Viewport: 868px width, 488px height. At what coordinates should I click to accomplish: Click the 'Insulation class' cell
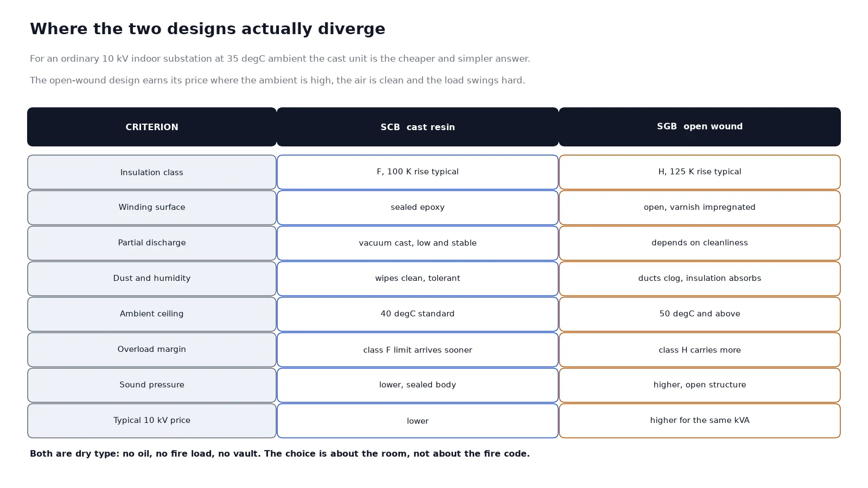click(152, 172)
